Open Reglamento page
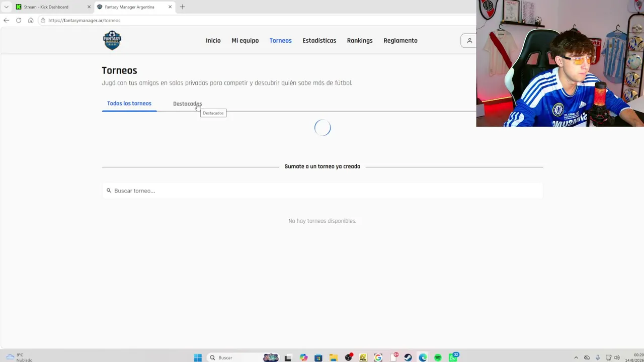The height and width of the screenshot is (362, 644). [x=400, y=41]
